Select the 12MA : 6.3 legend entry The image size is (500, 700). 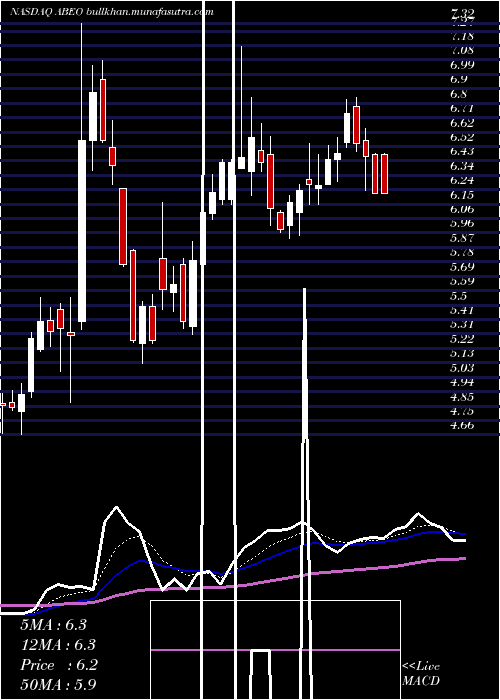58,645
